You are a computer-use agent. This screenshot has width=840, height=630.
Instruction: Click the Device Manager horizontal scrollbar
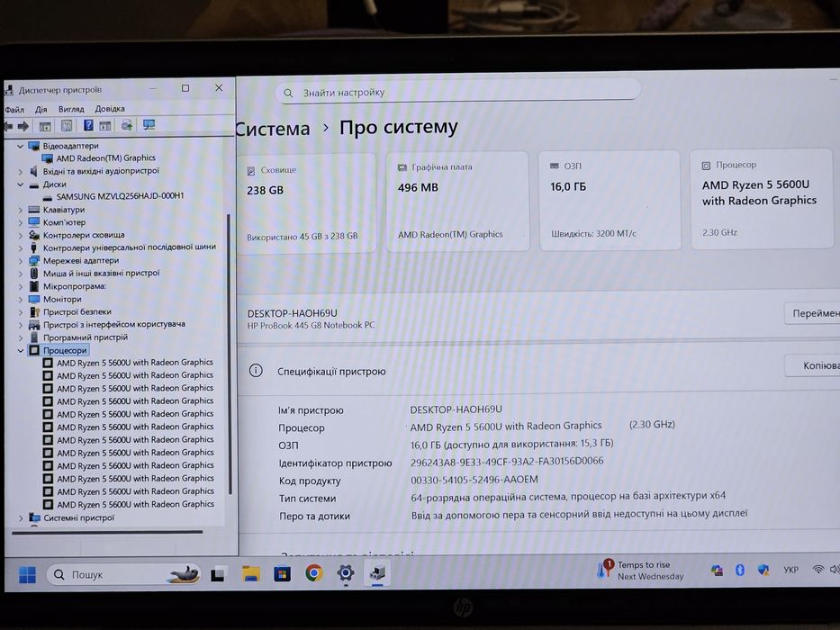point(107,533)
